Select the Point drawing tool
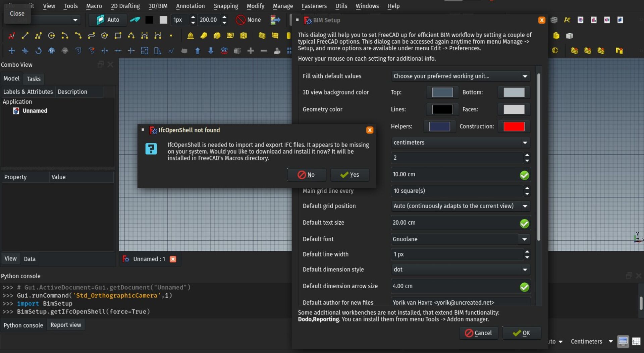 (171, 36)
